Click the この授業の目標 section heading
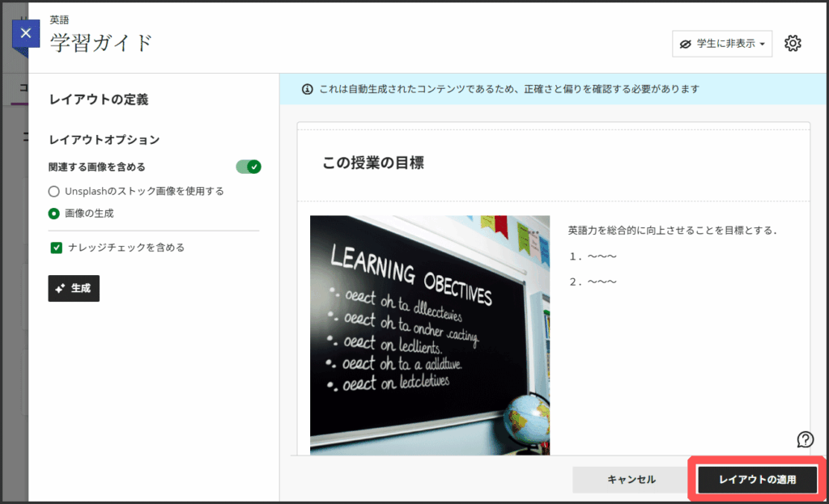829x504 pixels. pyautogui.click(x=373, y=163)
